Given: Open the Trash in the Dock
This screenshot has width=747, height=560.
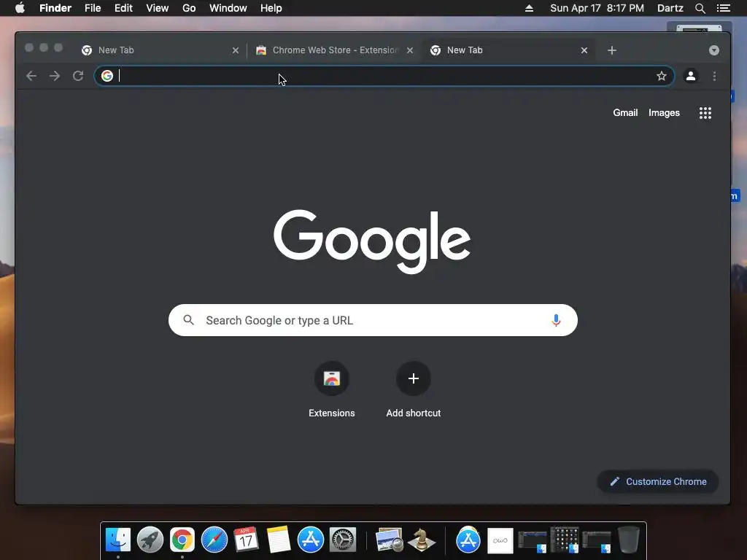Looking at the screenshot, I should (x=629, y=540).
